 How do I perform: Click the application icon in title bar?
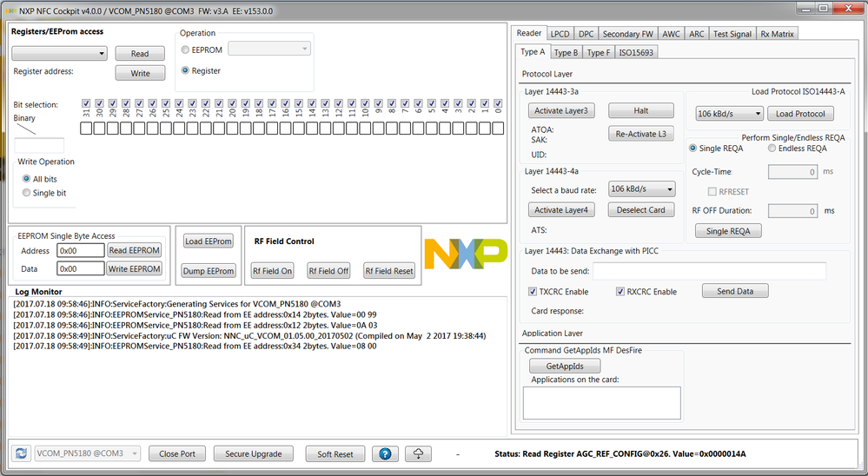coord(10,11)
